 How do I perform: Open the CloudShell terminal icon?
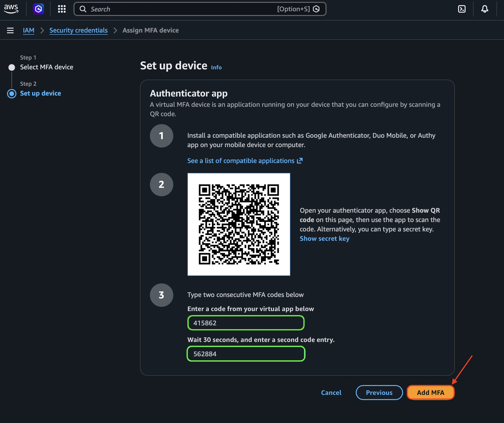point(462,9)
